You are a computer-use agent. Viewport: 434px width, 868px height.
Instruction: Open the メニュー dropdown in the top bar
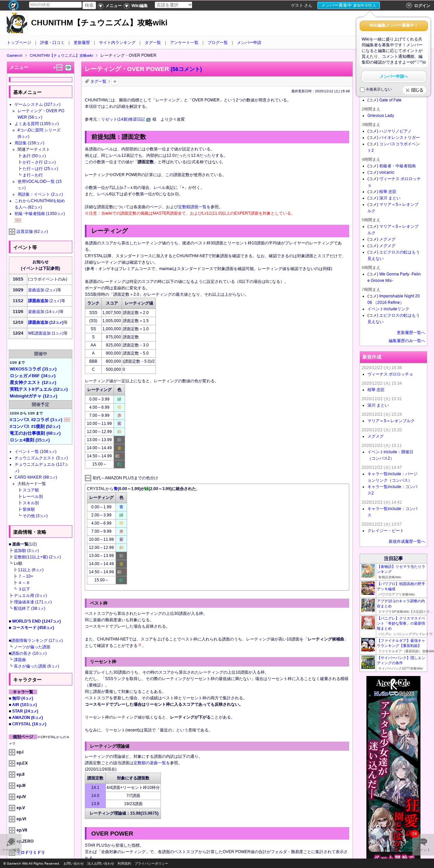[x=110, y=6]
